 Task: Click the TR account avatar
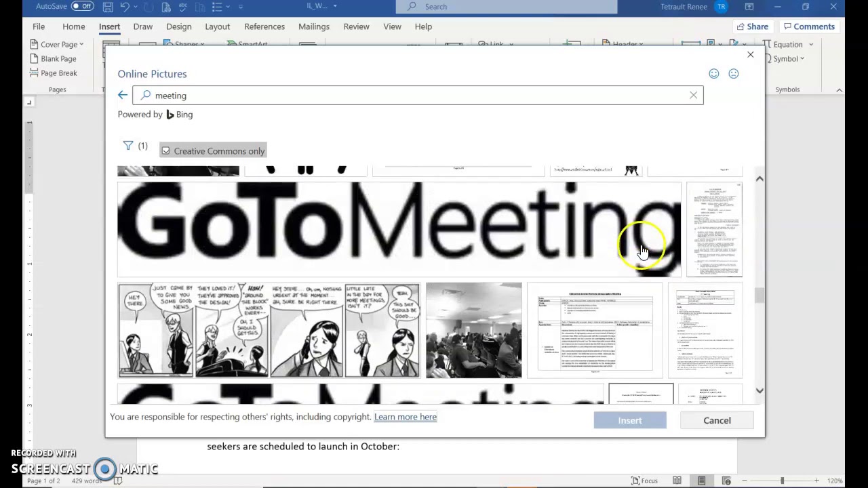click(x=721, y=7)
